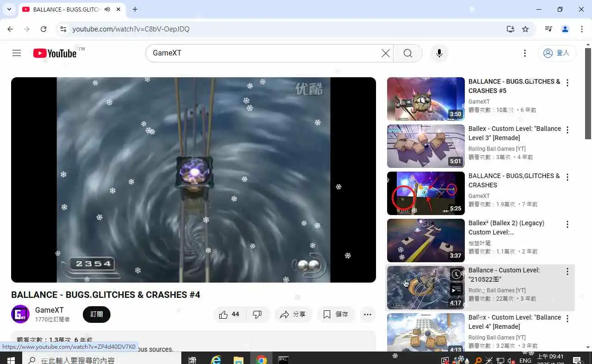
Task: Open the GameXT channel avatar
Action: pos(20,315)
